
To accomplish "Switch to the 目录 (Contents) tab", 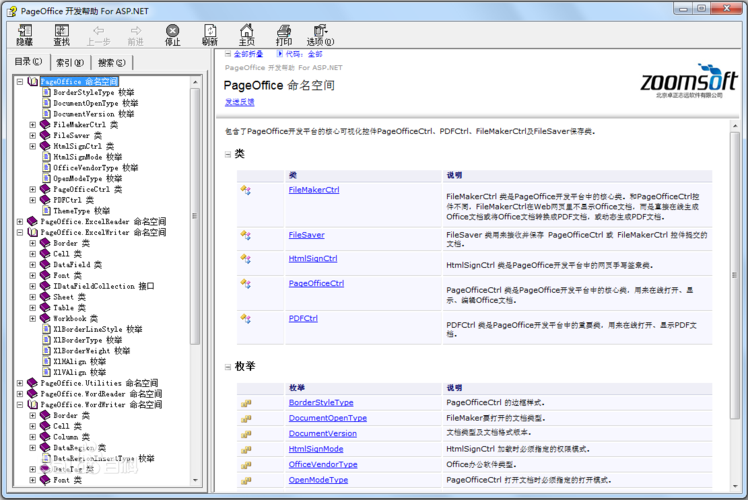I will (28, 62).
